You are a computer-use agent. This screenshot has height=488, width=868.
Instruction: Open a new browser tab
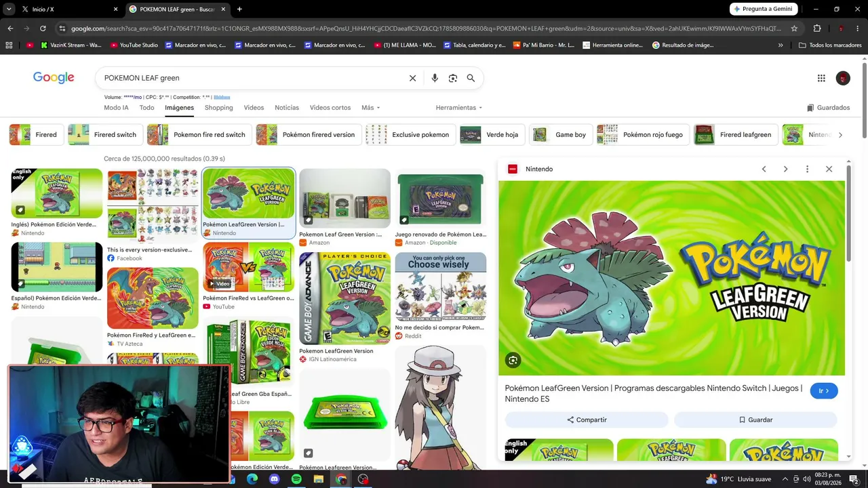coord(239,9)
